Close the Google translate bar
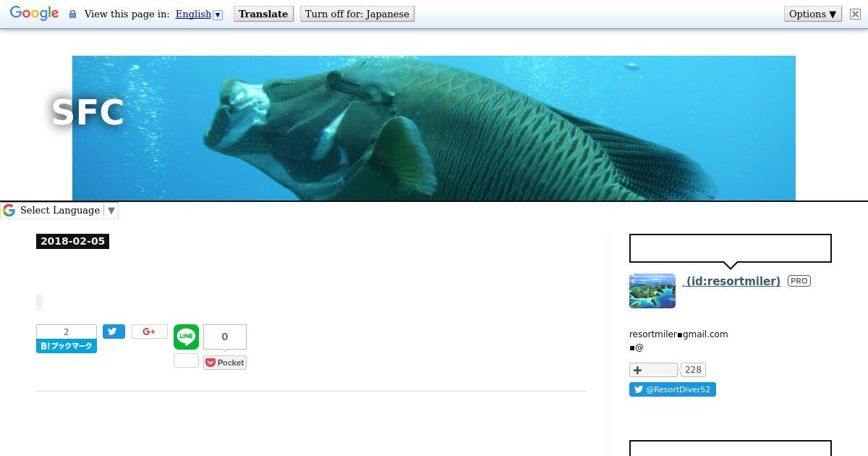The width and height of the screenshot is (868, 456). click(x=854, y=14)
